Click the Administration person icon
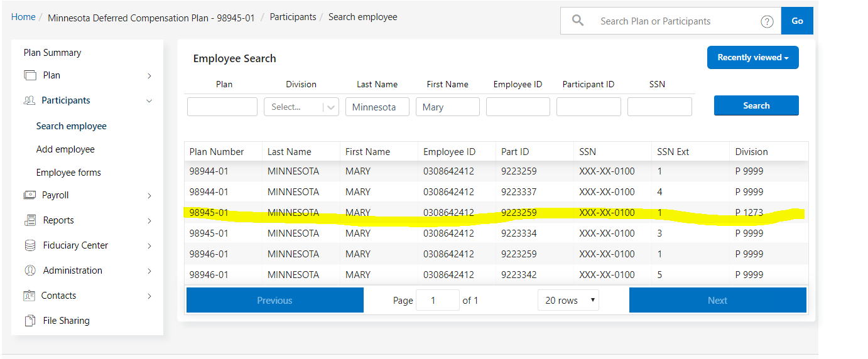868x359 pixels. click(30, 271)
